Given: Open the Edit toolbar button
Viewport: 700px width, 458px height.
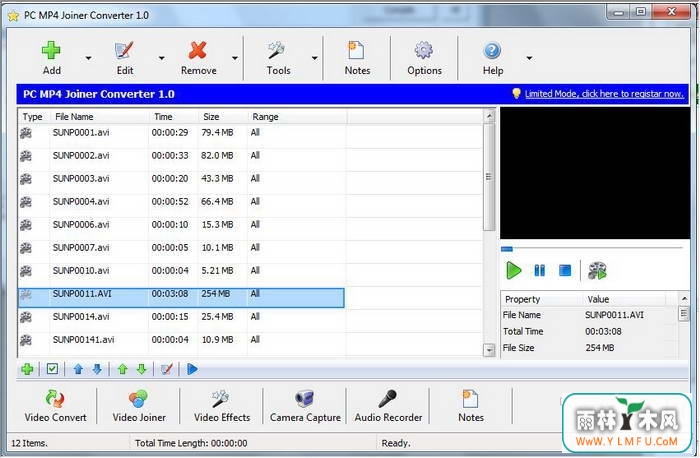Looking at the screenshot, I should click(125, 58).
